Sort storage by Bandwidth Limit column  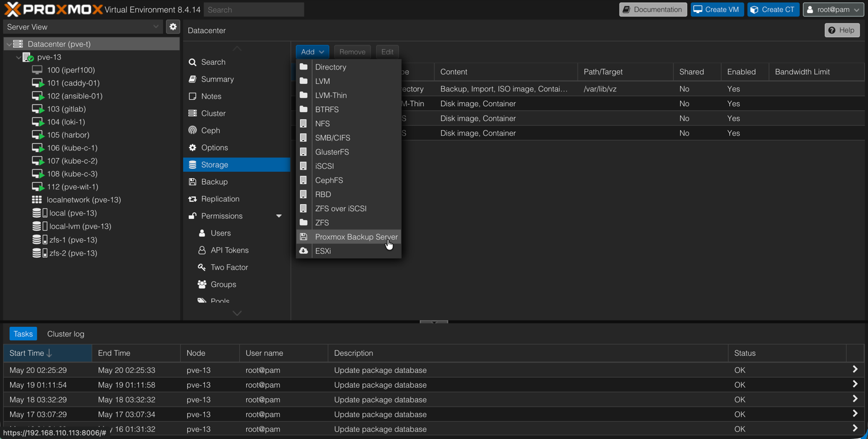pyautogui.click(x=817, y=72)
